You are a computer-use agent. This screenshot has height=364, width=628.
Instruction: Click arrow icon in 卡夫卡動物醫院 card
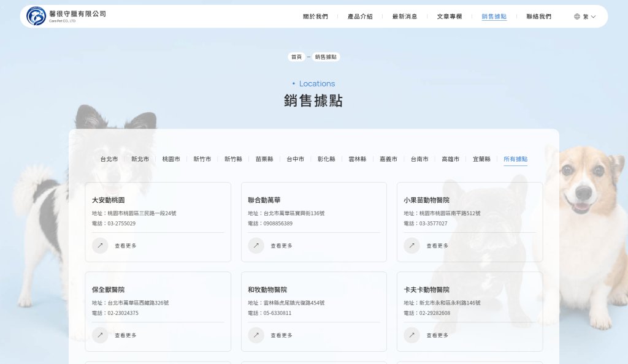click(412, 335)
